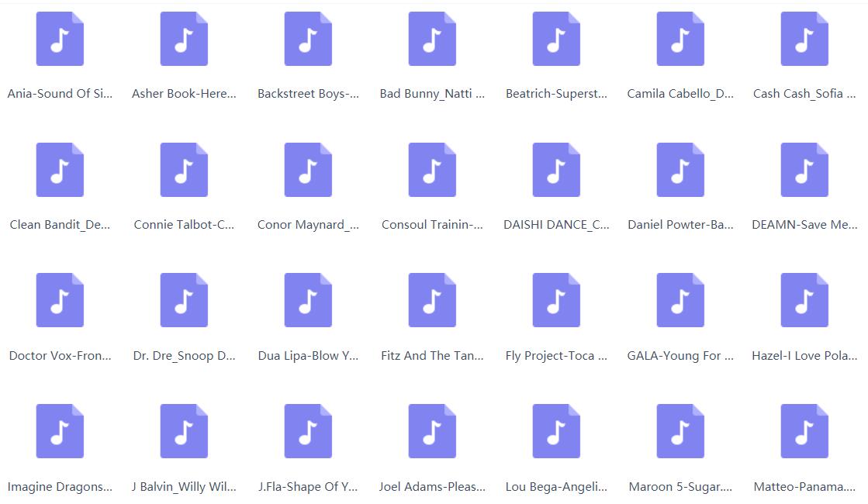The height and width of the screenshot is (504, 868).
Task: Click the "Conor Maynard_..." file name label
Action: (308, 225)
